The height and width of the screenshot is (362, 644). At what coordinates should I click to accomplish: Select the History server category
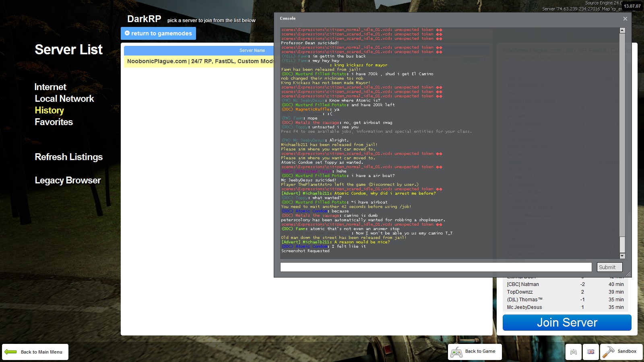click(50, 110)
